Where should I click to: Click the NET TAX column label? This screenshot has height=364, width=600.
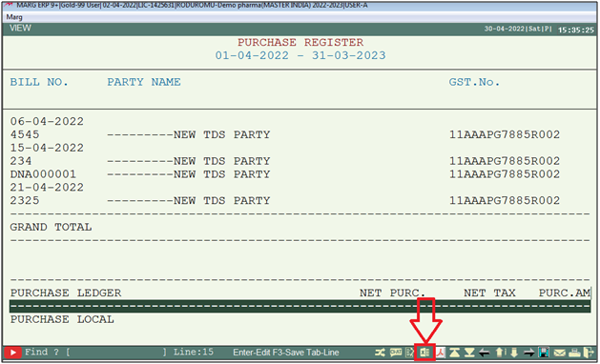pyautogui.click(x=489, y=293)
